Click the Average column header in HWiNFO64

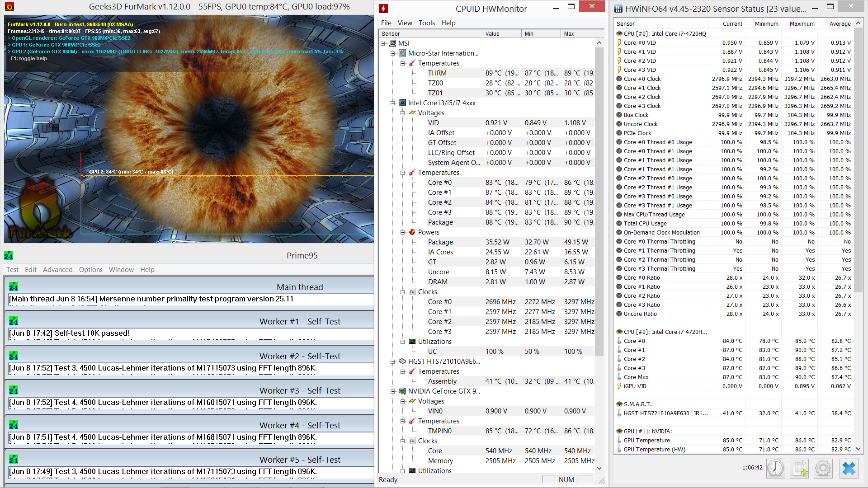pyautogui.click(x=840, y=23)
